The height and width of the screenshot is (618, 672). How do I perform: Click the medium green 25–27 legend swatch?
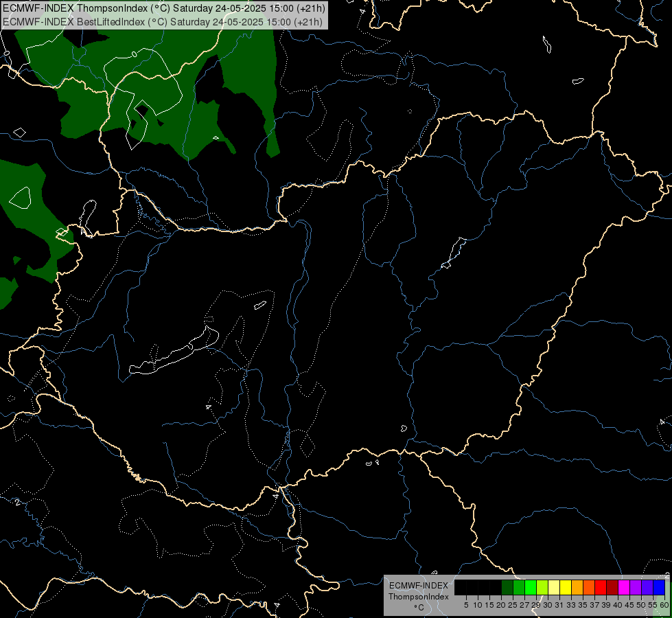(x=518, y=588)
